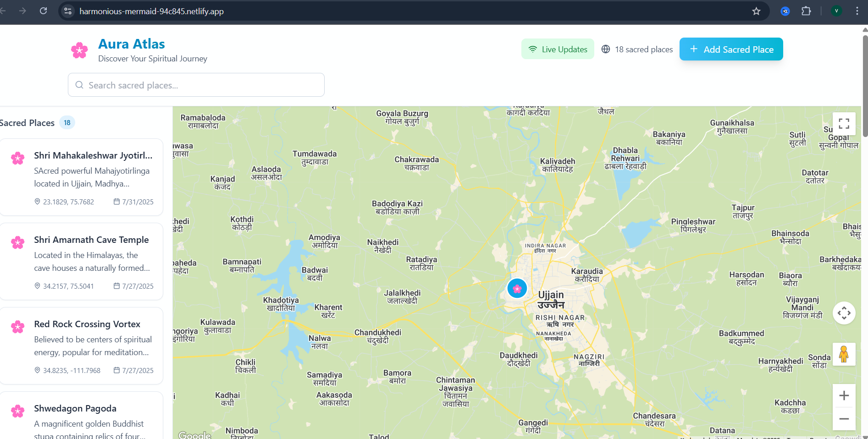Click the browser address bar URL

tap(151, 11)
